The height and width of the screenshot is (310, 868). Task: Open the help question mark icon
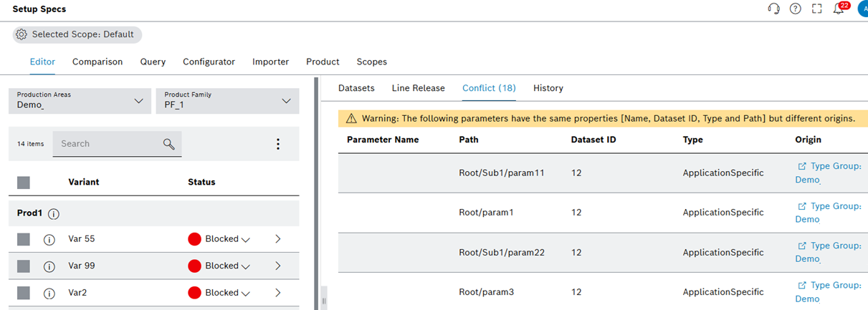click(x=795, y=9)
